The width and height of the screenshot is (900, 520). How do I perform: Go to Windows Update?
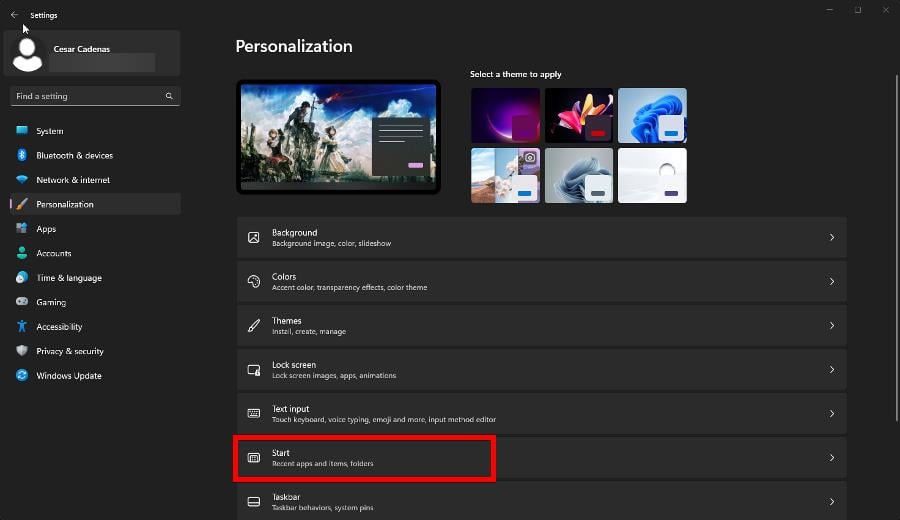tap(95, 375)
